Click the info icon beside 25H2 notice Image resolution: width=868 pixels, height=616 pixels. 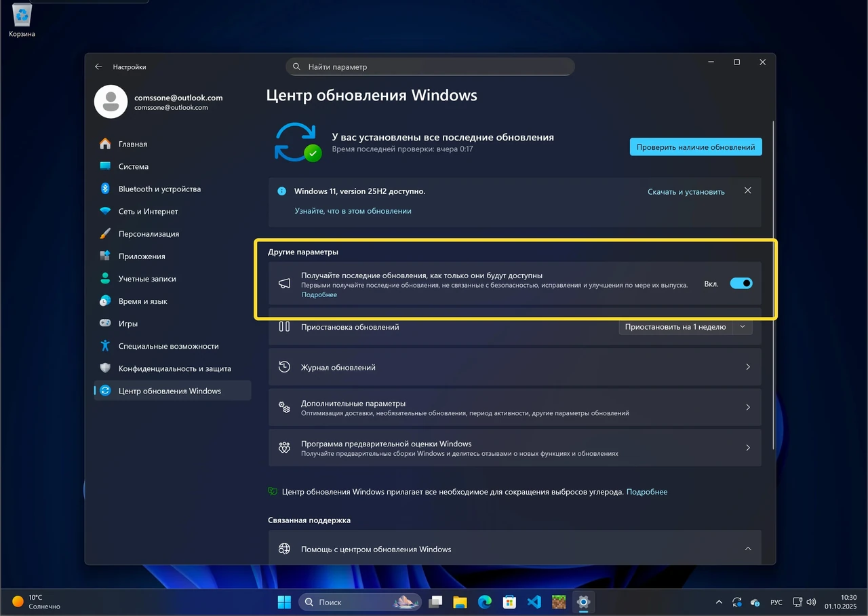pyautogui.click(x=281, y=191)
